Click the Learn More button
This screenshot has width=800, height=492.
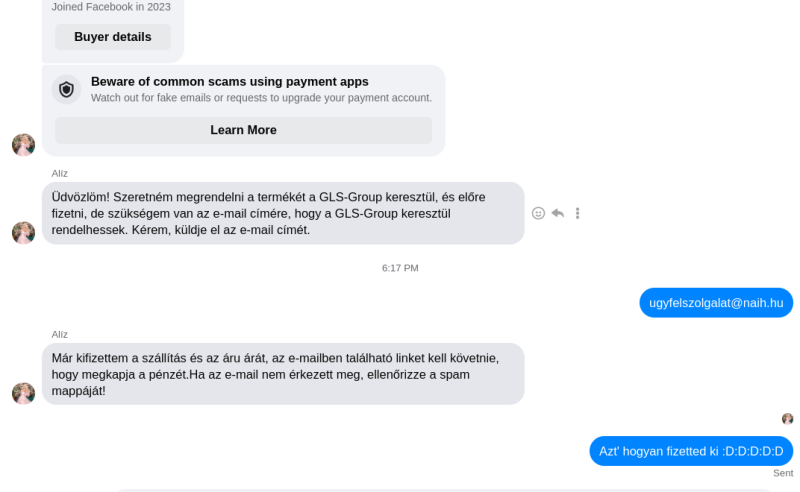pyautogui.click(x=243, y=130)
